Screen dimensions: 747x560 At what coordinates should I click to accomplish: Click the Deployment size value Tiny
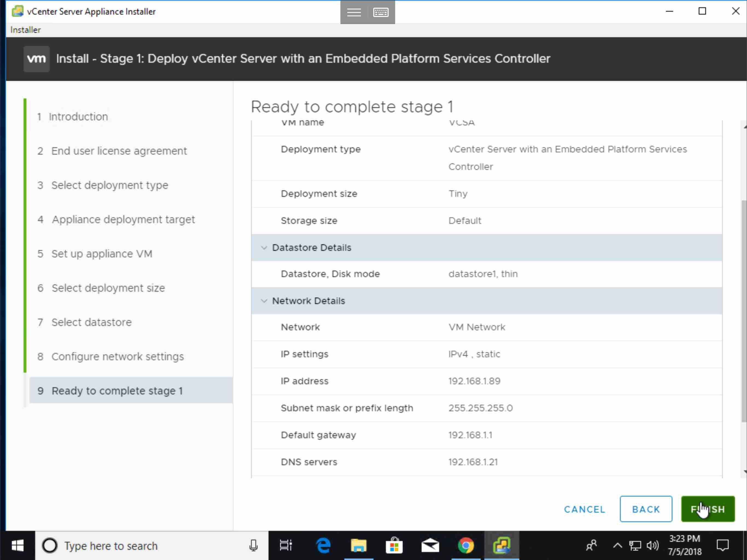tap(458, 194)
